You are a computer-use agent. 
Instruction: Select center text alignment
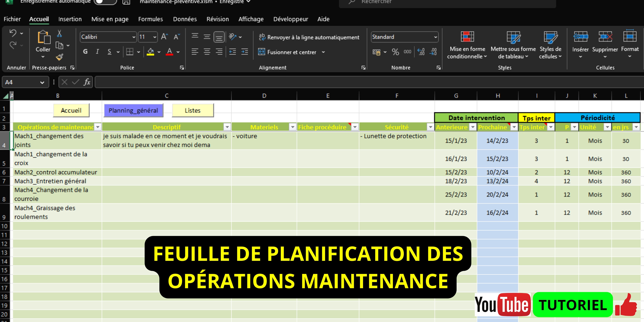(x=207, y=52)
